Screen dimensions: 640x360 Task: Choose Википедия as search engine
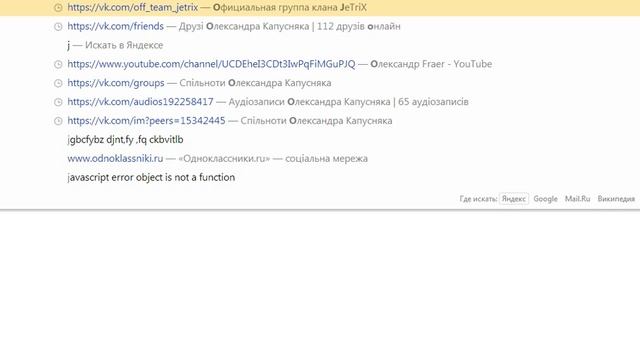616,199
